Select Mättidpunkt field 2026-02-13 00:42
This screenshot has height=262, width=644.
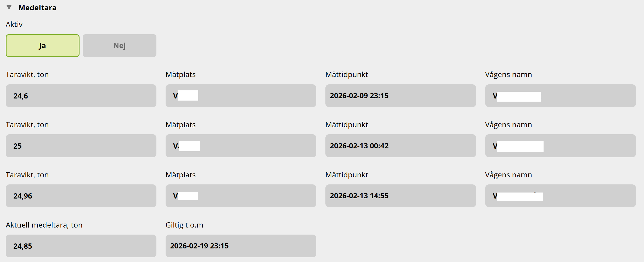[x=400, y=146]
